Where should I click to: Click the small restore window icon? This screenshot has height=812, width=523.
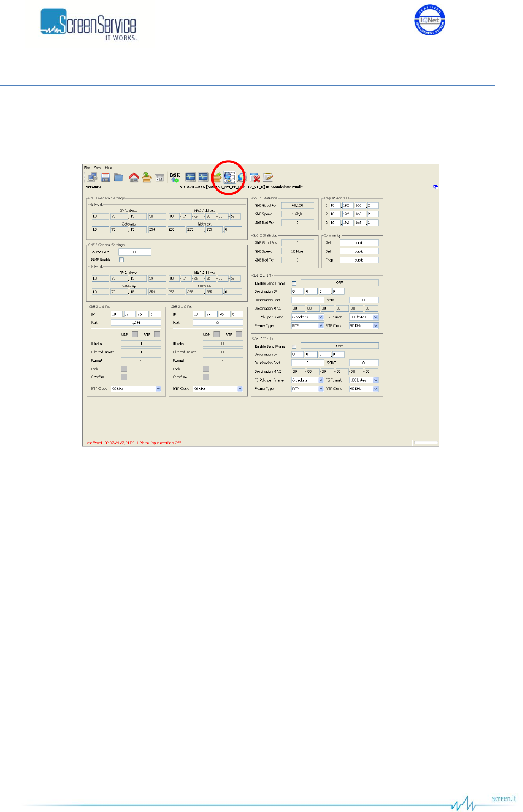[436, 187]
